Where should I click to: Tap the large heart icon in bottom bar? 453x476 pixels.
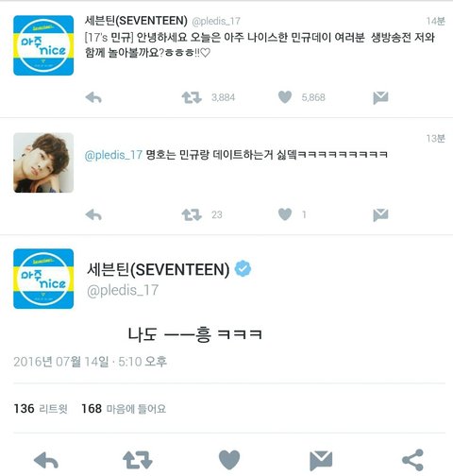[229, 460]
